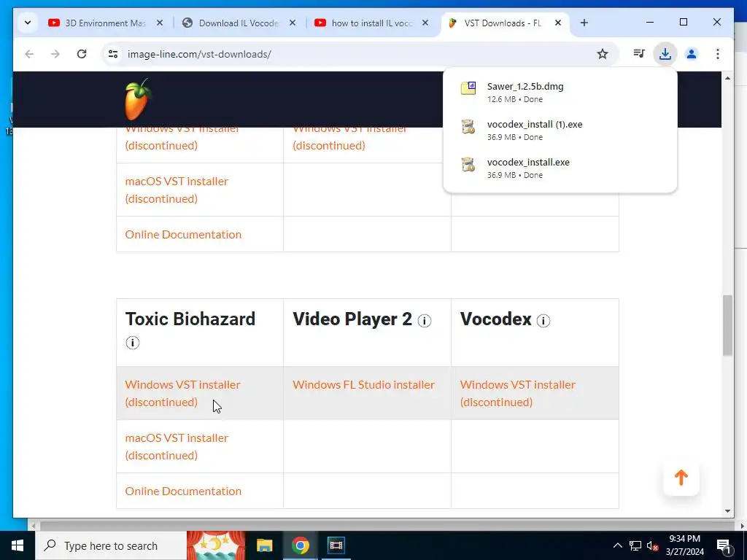Image resolution: width=747 pixels, height=560 pixels.
Task: Click info icon next to Video Player 2
Action: (424, 321)
